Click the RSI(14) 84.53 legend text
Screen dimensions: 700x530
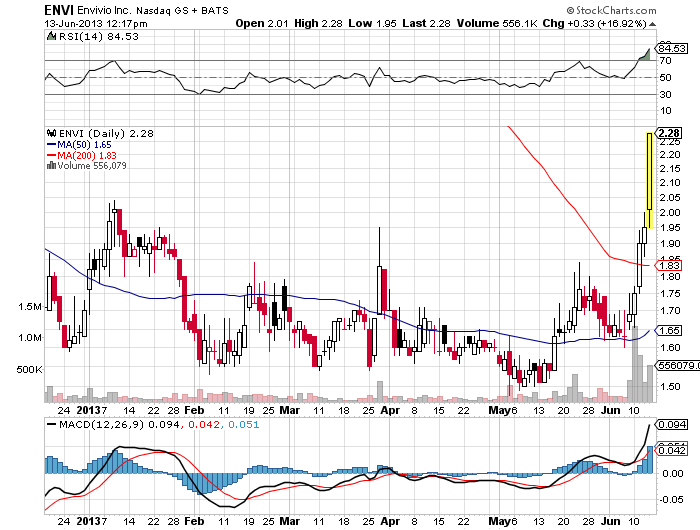[99, 37]
